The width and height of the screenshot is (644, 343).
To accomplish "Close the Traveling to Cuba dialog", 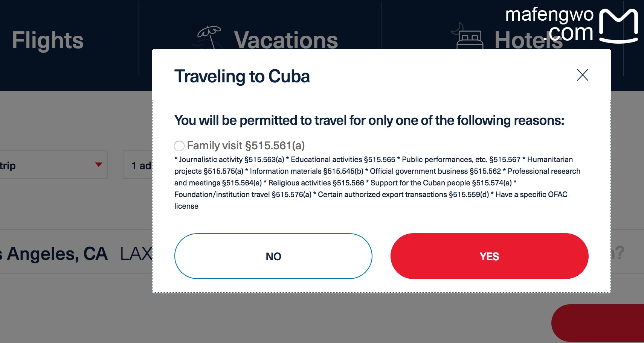I will click(582, 75).
